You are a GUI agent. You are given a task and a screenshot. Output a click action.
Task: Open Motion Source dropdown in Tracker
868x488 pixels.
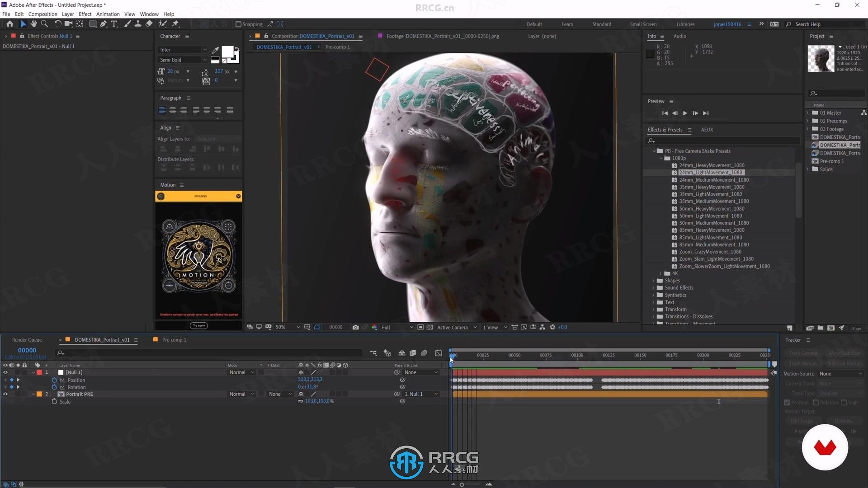point(840,374)
